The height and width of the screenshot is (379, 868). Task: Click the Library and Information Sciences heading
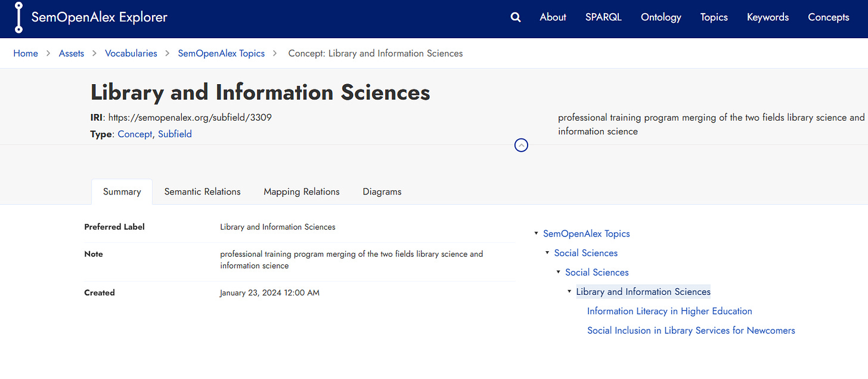tap(260, 93)
